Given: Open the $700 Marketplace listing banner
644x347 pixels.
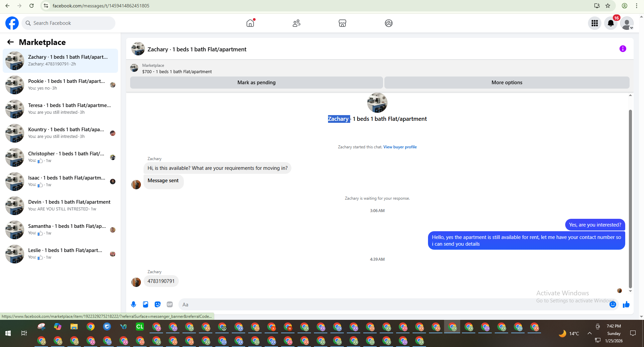Looking at the screenshot, I should 177,68.
